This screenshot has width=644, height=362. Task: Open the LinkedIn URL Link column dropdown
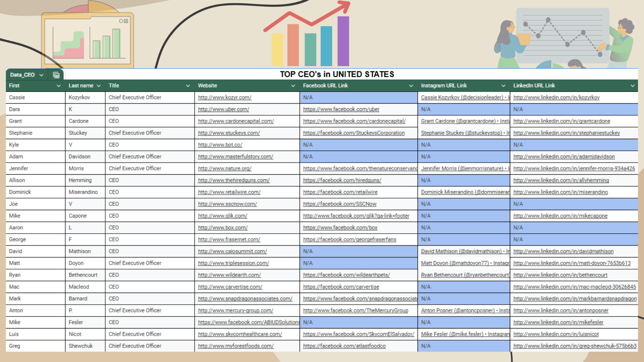pos(632,86)
